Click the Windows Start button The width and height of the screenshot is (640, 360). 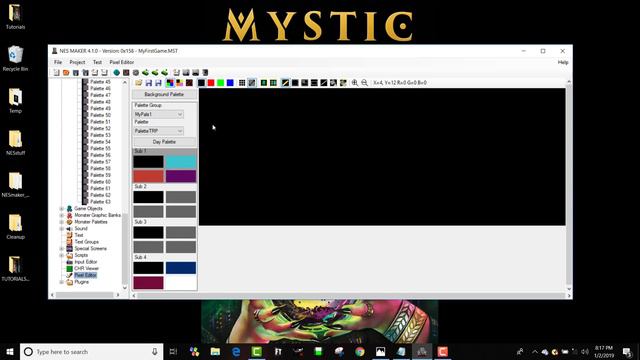(10, 351)
